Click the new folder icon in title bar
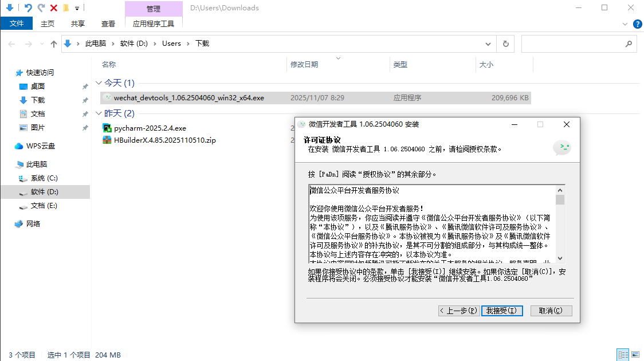 click(x=66, y=8)
